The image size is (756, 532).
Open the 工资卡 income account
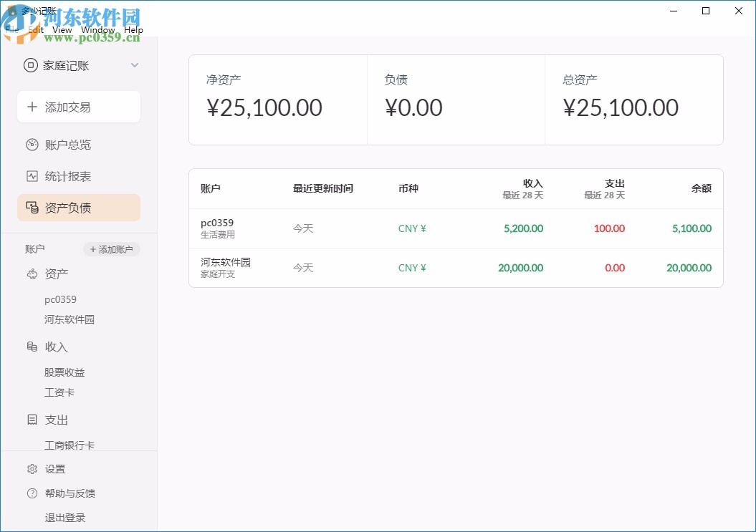[x=59, y=392]
